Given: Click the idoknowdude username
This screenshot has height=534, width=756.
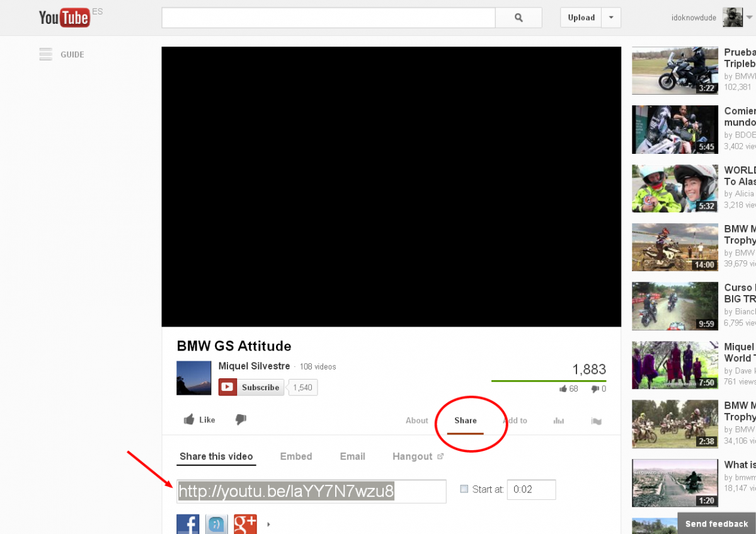Looking at the screenshot, I should pos(694,18).
